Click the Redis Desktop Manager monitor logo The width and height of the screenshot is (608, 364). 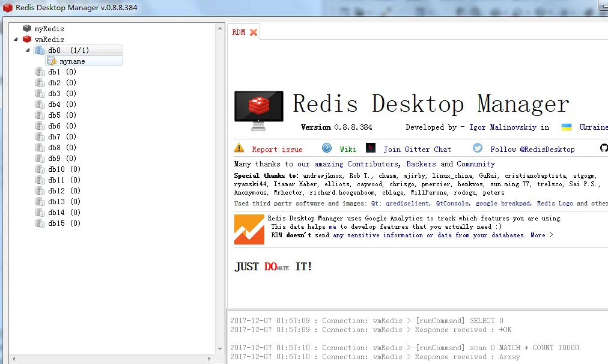coord(258,111)
